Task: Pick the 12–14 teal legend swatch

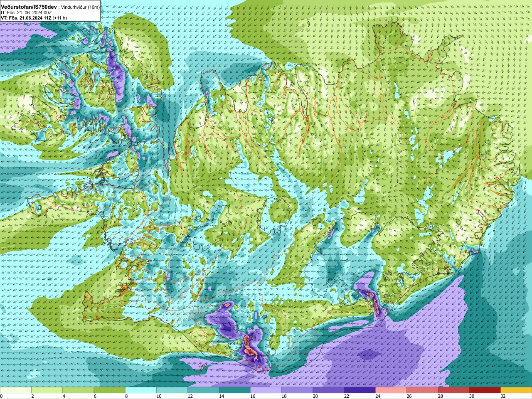Action: pos(203,390)
